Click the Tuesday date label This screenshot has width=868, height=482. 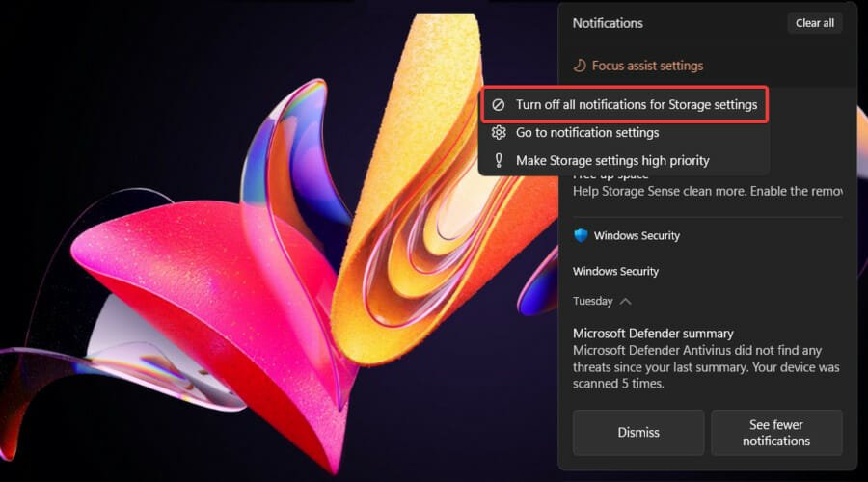coord(592,301)
